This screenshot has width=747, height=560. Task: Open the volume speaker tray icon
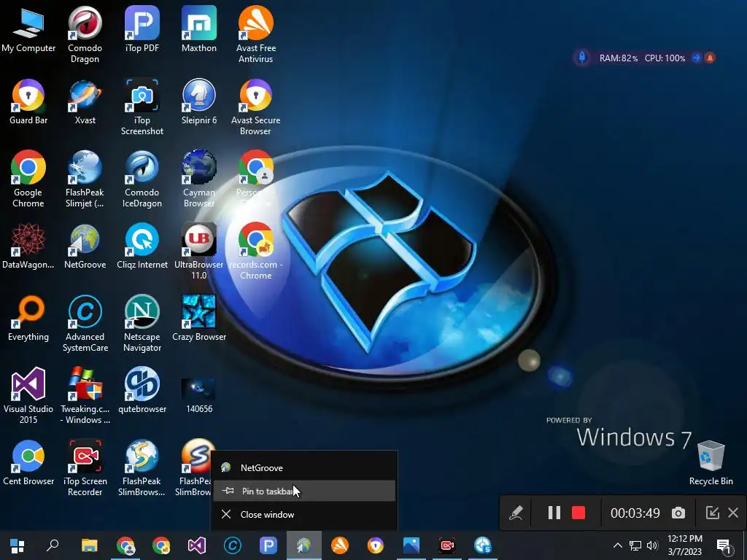coord(652,545)
